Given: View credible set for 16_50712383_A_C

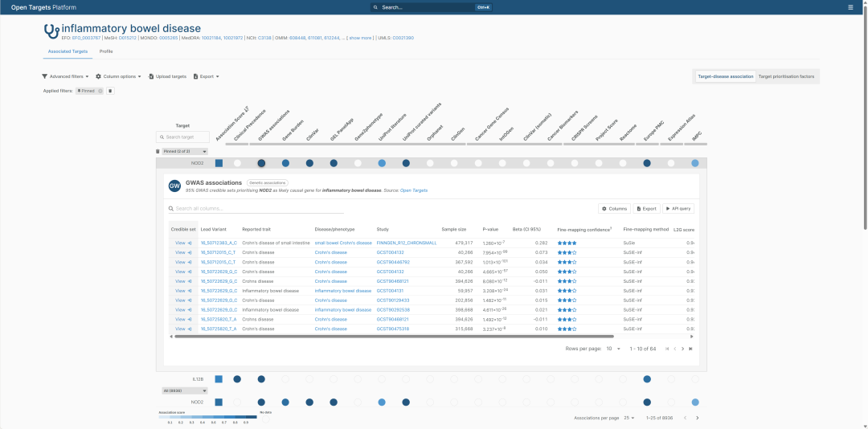Looking at the screenshot, I should 183,243.
